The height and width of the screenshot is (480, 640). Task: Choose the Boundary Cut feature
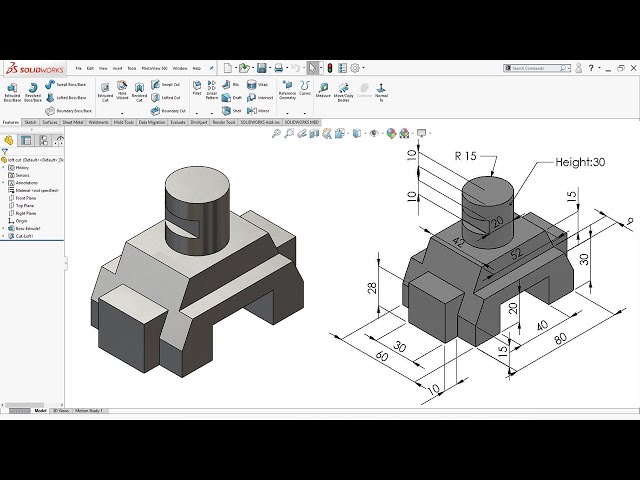pos(168,111)
